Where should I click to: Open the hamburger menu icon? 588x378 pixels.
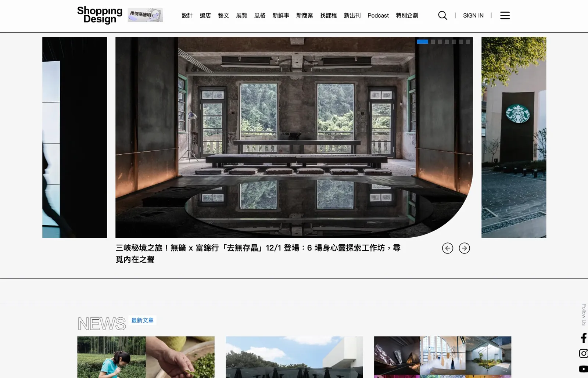point(505,15)
